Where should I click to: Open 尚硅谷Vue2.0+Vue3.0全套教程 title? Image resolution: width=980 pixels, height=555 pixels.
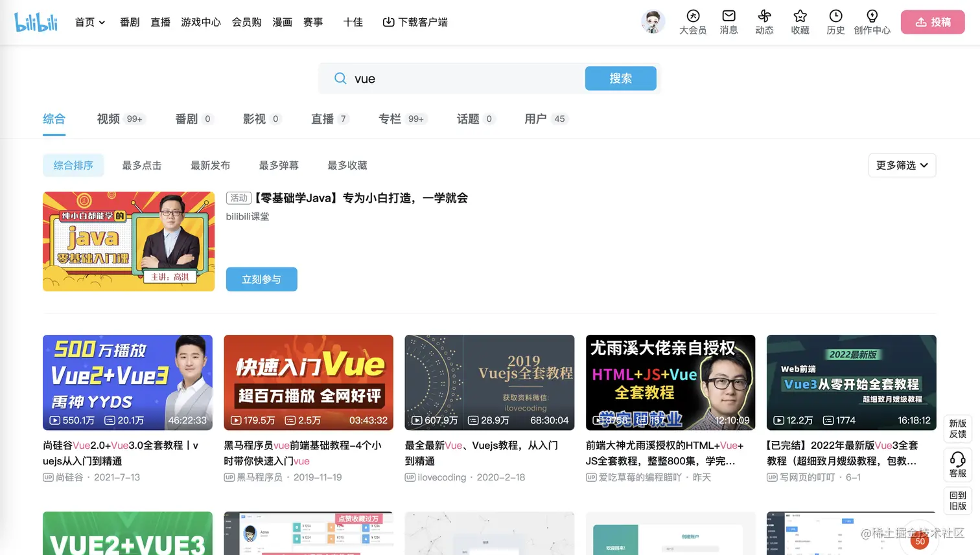121,453
